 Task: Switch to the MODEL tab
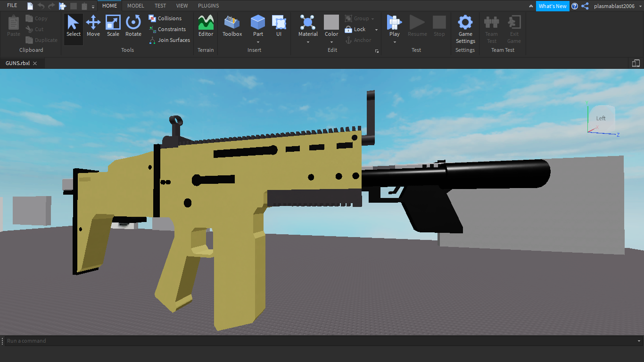pos(136,6)
